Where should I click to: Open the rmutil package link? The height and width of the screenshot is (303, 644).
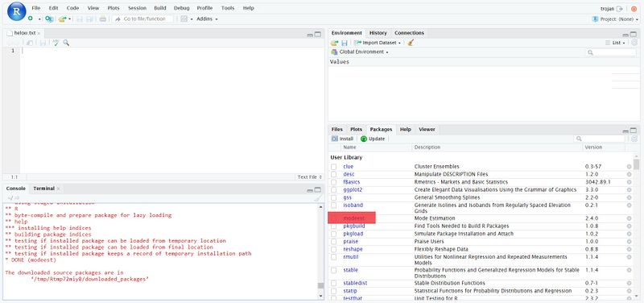351,257
